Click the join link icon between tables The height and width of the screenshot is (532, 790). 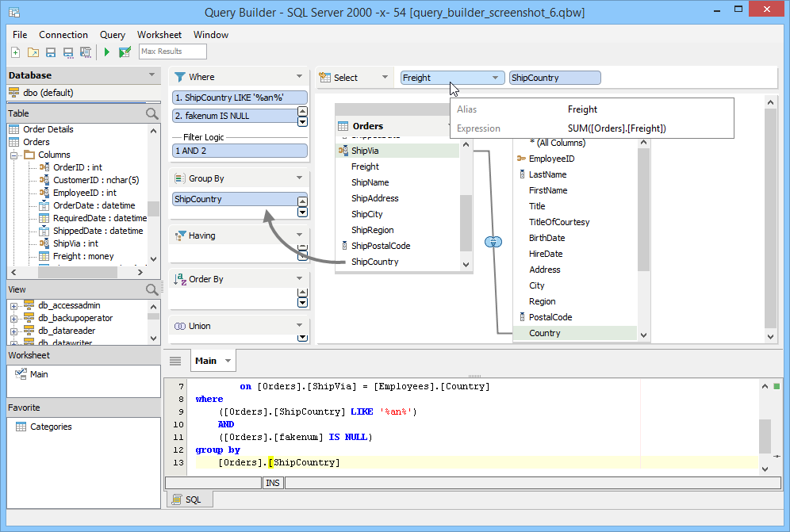(x=493, y=243)
